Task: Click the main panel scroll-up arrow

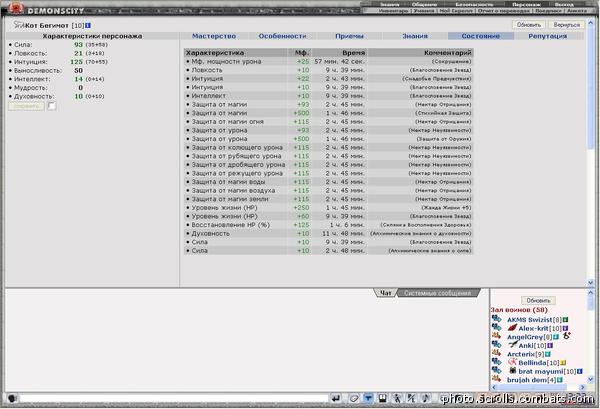Action: (x=590, y=23)
